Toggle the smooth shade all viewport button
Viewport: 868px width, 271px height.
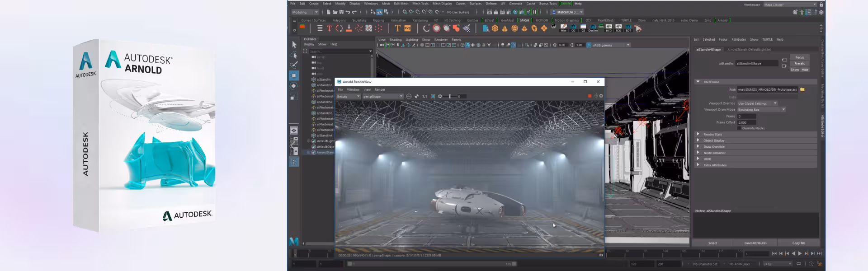point(467,45)
